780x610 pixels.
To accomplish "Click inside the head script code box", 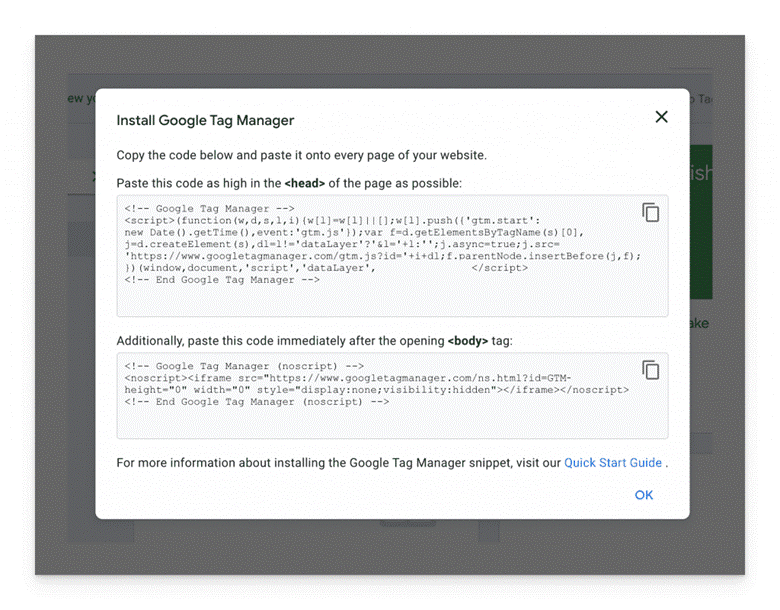I will click(392, 256).
